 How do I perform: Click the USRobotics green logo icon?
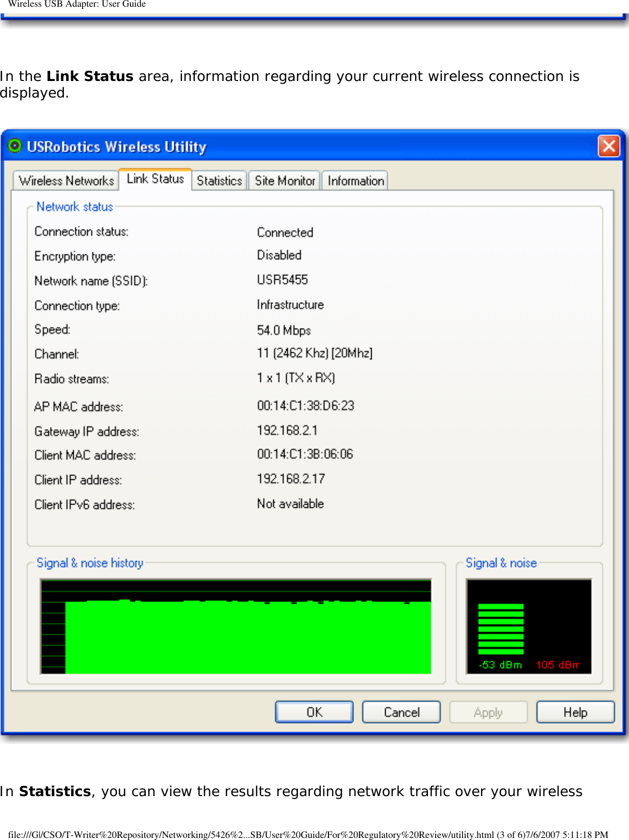(15, 146)
